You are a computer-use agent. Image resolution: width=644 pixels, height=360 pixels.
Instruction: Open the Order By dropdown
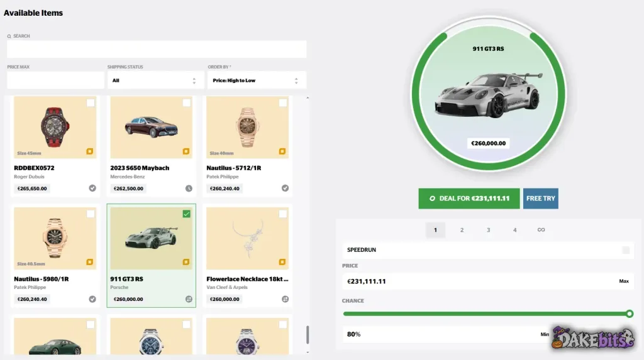click(257, 80)
